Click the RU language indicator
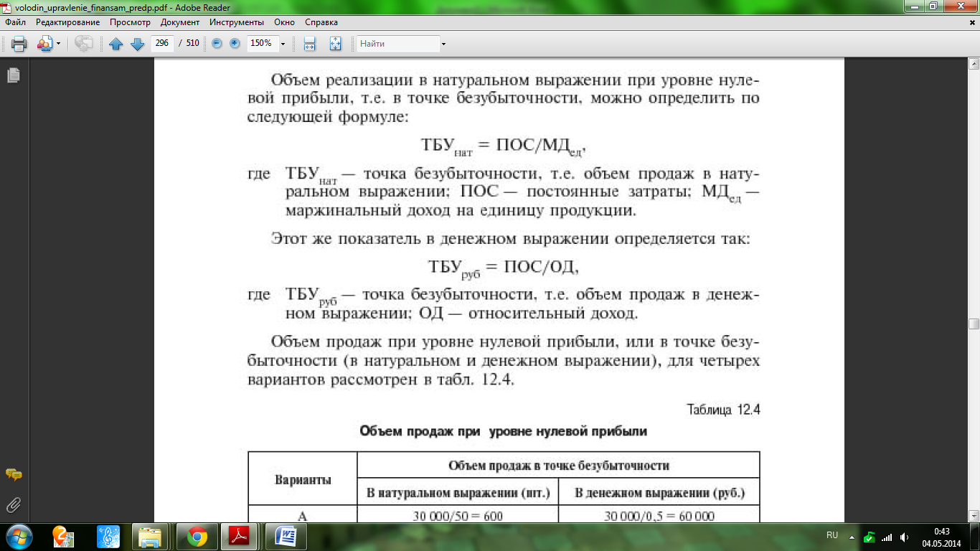Image resolution: width=980 pixels, height=551 pixels. [x=832, y=535]
